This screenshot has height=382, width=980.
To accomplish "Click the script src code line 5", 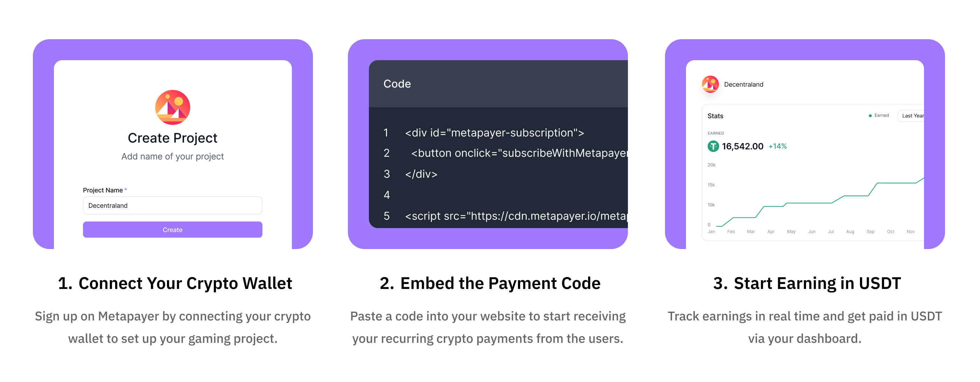I will click(516, 216).
